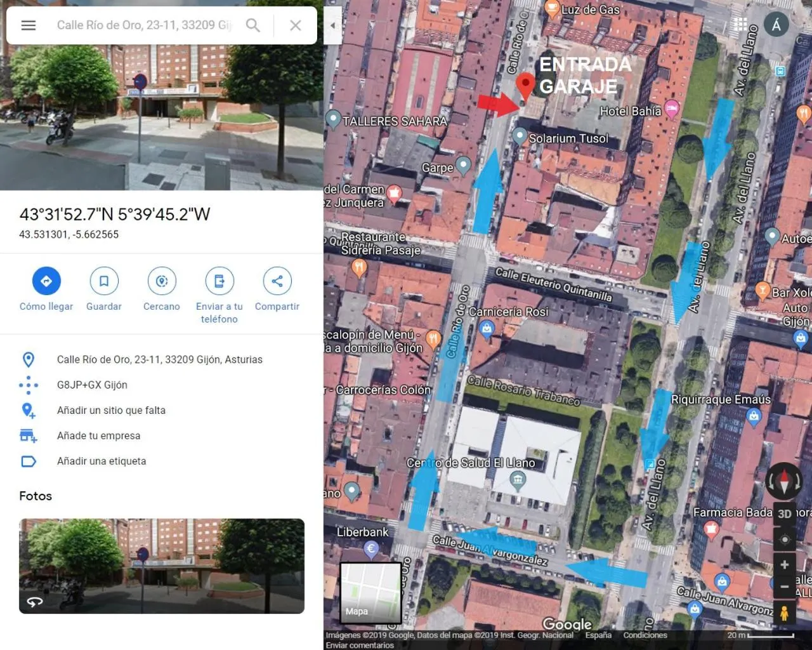Click the search input field

(146, 25)
